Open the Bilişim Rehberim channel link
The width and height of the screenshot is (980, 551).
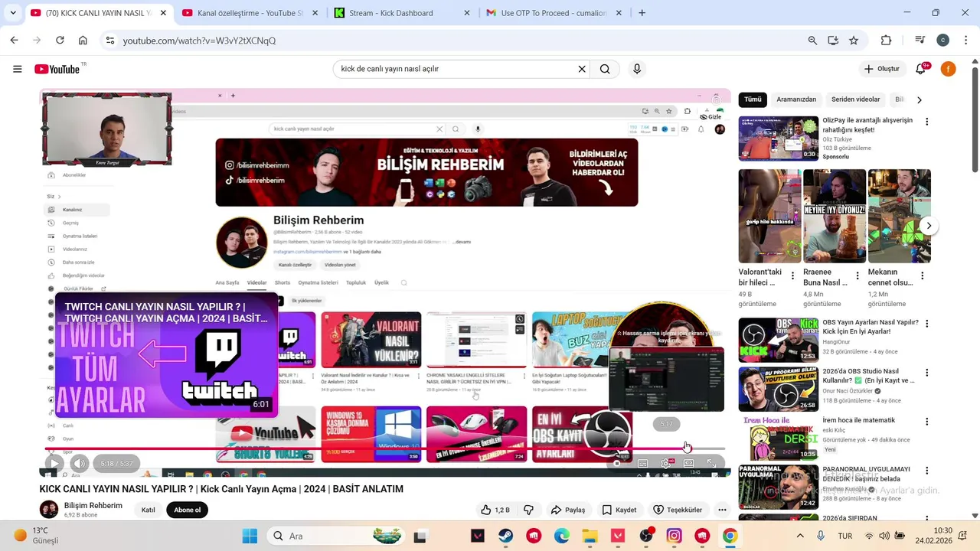pos(93,505)
